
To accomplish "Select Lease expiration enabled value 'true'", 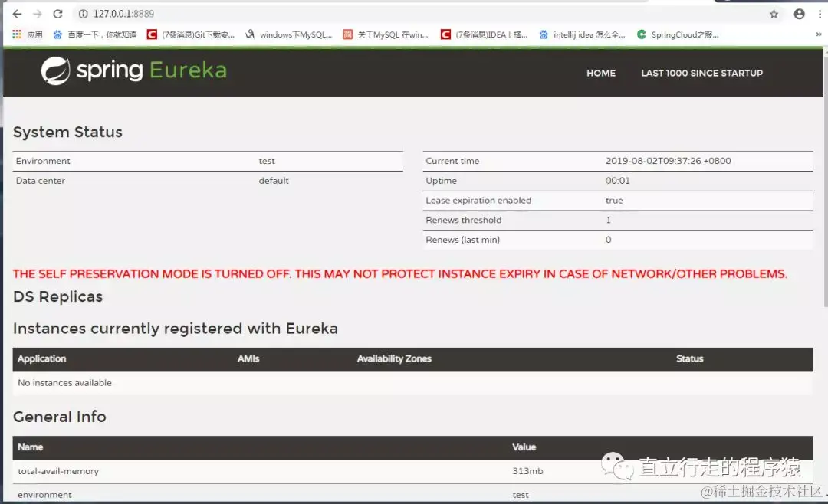I will (x=614, y=201).
